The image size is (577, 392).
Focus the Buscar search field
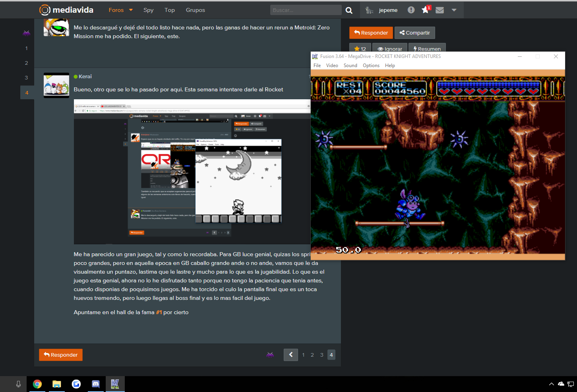click(306, 10)
